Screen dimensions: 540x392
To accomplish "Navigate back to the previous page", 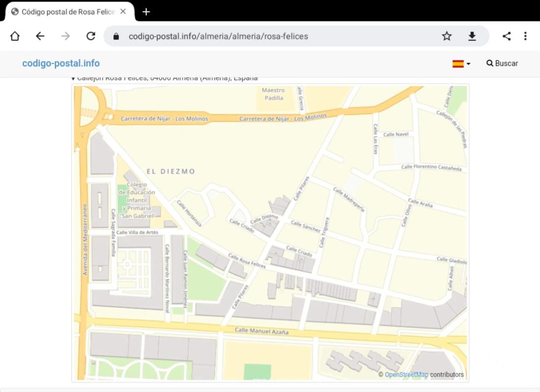I will 40,36.
